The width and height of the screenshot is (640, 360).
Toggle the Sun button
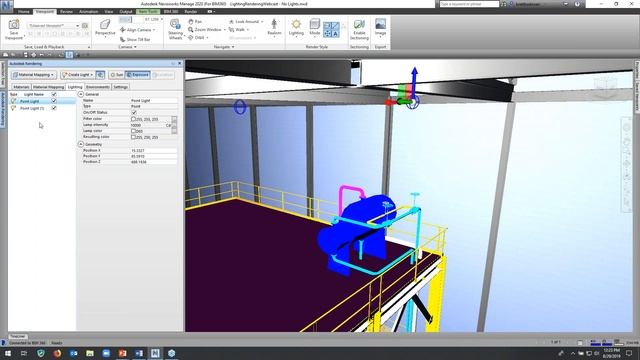tap(117, 75)
